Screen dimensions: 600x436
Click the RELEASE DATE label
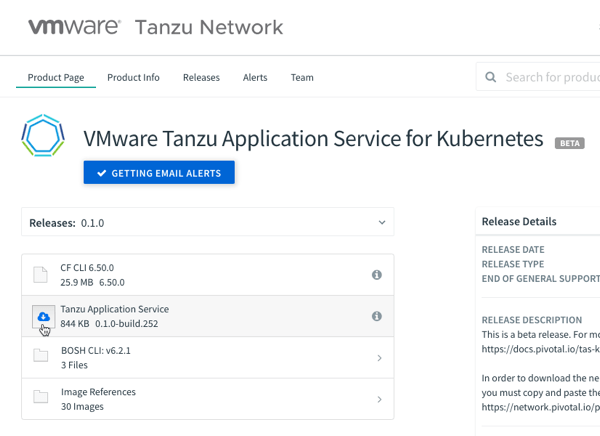(x=513, y=250)
